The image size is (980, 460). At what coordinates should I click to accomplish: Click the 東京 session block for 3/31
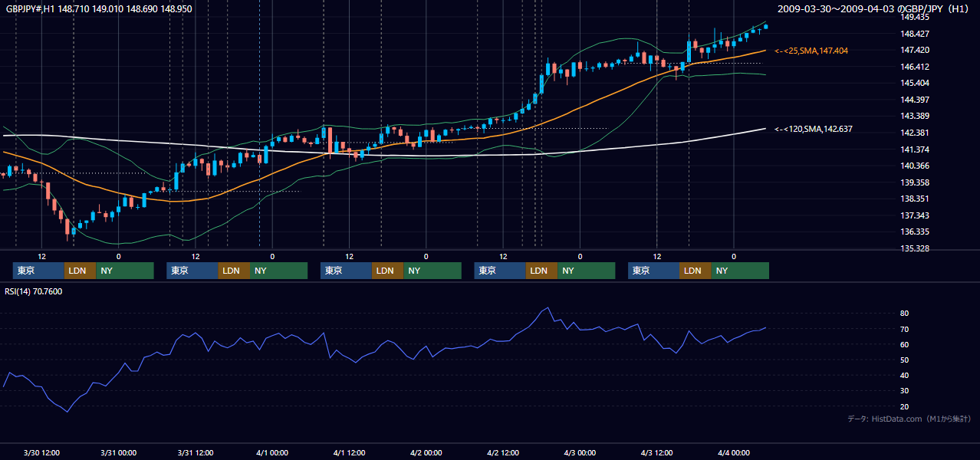[192, 271]
